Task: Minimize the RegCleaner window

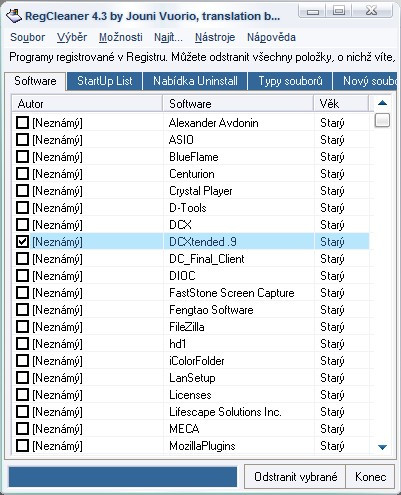Action: [x=313, y=11]
